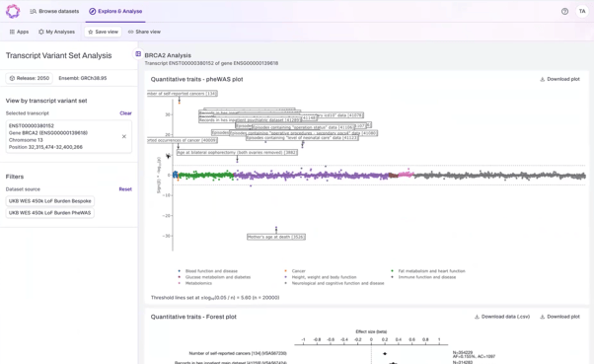Download the Forest plot image
This screenshot has width=594, height=364.
point(559,317)
